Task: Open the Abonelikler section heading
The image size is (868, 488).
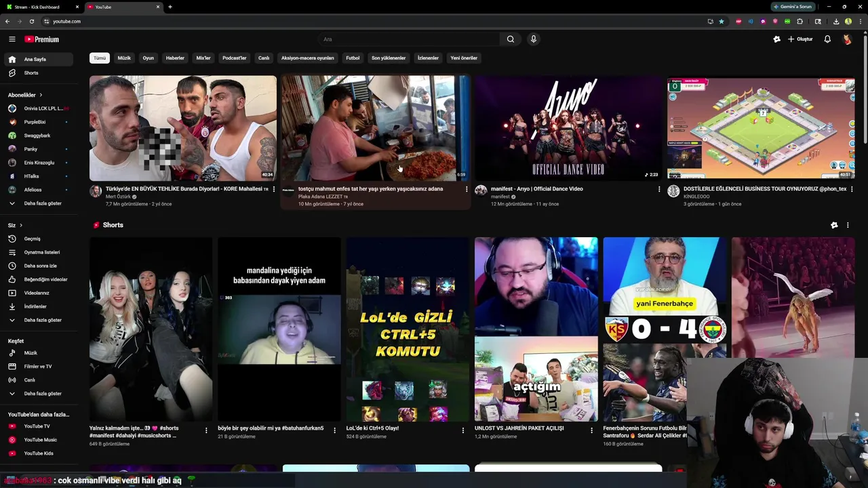Action: 25,95
